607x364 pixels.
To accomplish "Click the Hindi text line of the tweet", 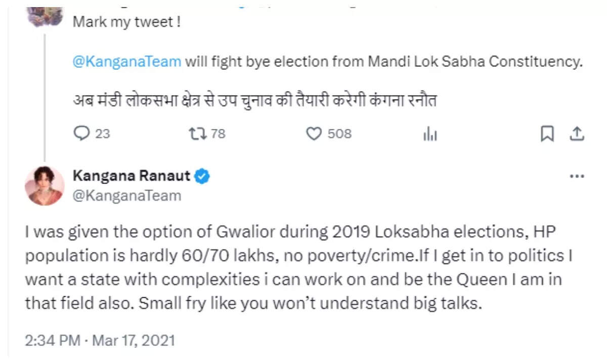I will [255, 100].
